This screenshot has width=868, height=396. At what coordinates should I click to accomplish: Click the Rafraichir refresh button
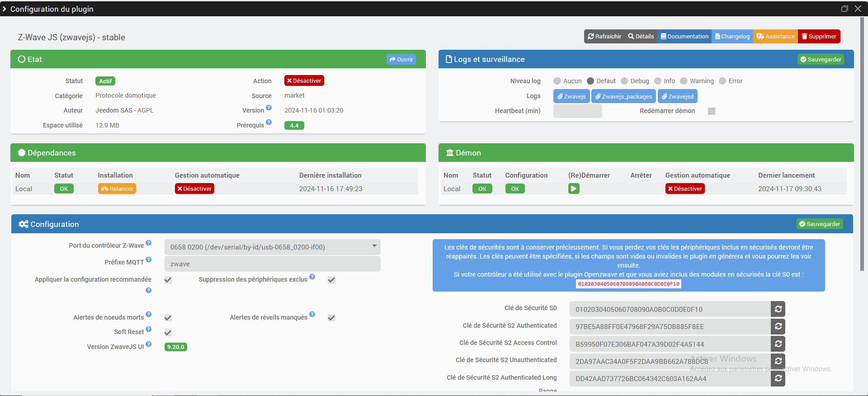point(604,37)
